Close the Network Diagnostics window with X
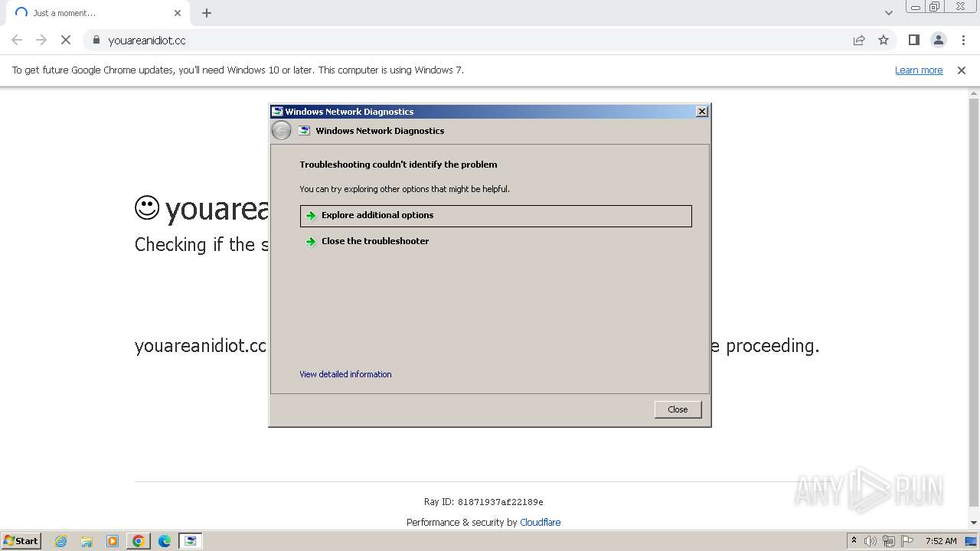Viewport: 980px width, 551px height. tap(701, 112)
